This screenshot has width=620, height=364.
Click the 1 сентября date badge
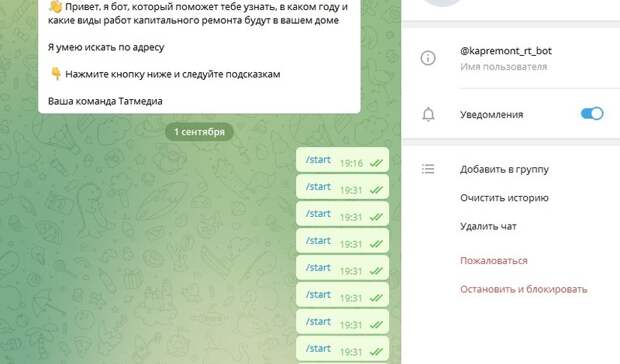(199, 132)
